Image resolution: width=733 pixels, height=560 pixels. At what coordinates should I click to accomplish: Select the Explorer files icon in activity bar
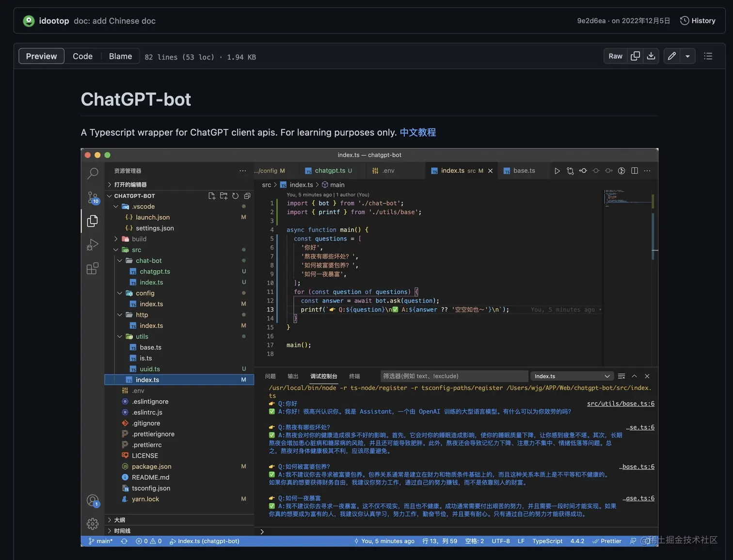pyautogui.click(x=93, y=221)
